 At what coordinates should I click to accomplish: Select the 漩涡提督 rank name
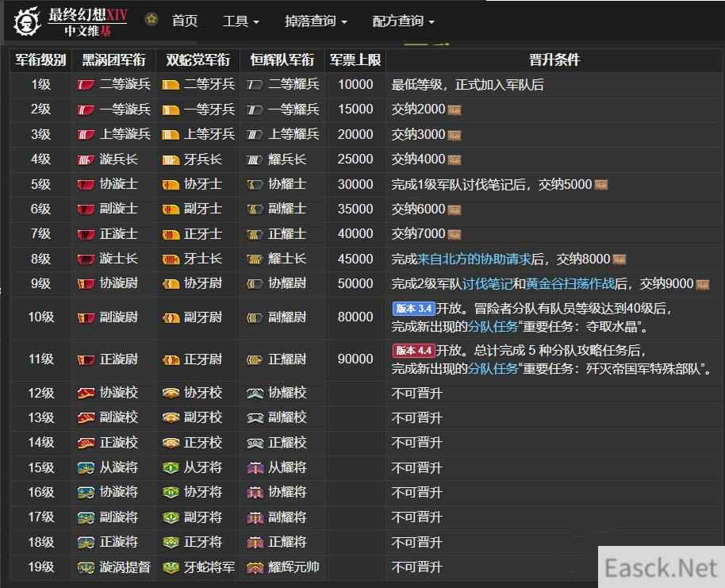tap(125, 567)
